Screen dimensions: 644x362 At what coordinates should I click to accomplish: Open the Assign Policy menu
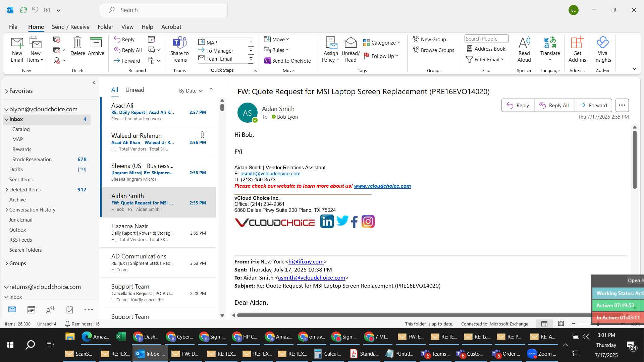(331, 50)
